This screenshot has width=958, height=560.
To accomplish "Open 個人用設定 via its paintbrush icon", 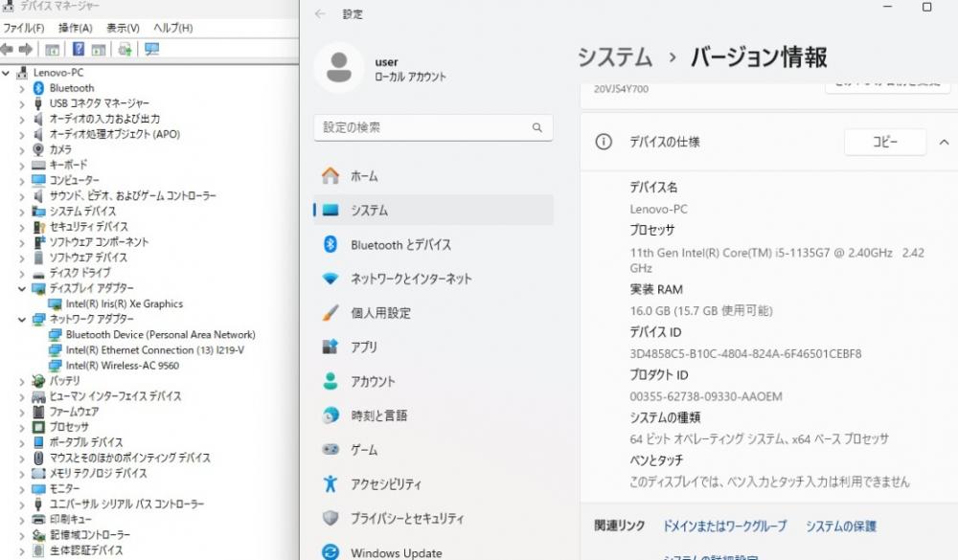I will (331, 313).
